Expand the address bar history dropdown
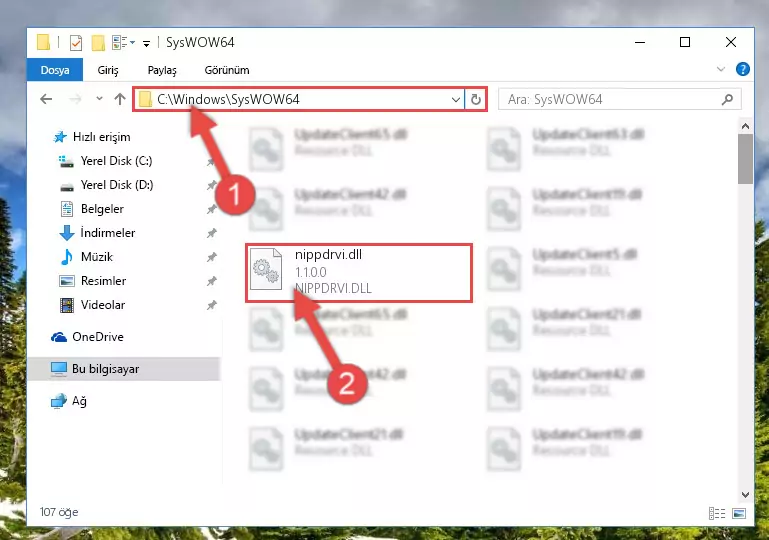Viewport: 769px width, 540px height. [x=456, y=100]
